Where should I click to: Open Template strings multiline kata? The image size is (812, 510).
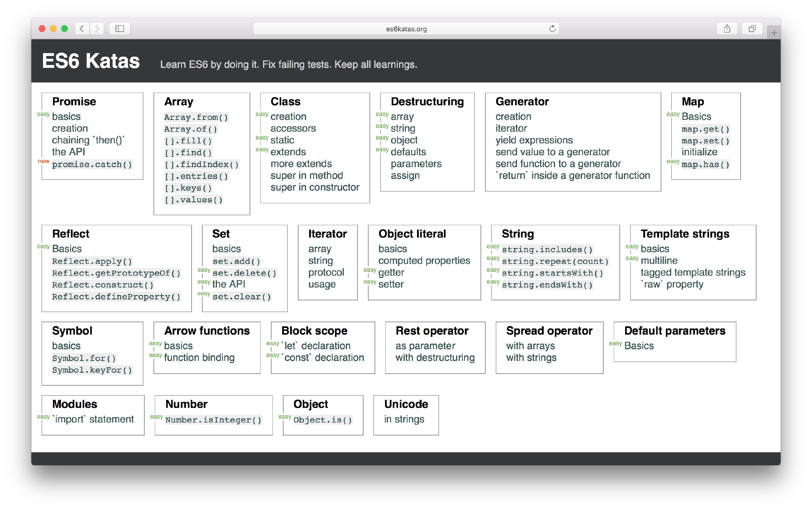(x=659, y=260)
